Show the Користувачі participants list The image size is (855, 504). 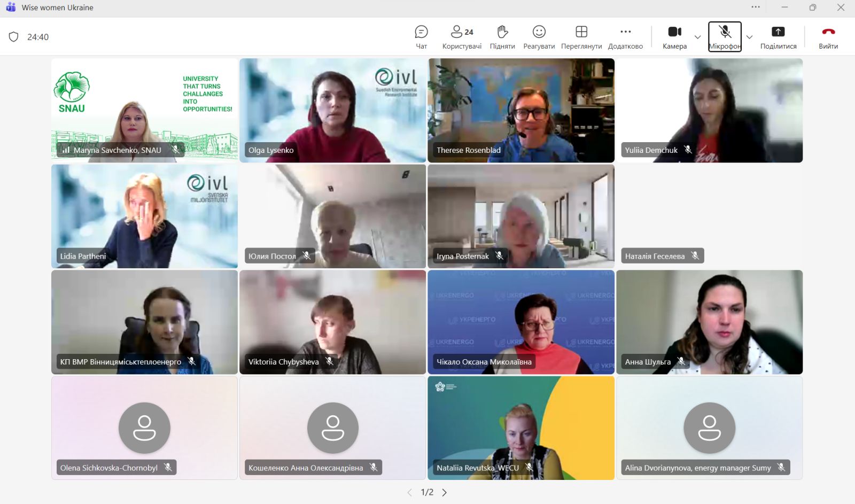click(x=462, y=37)
